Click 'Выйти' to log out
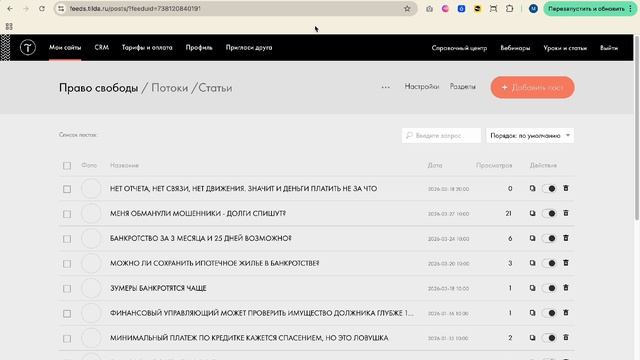 [609, 48]
